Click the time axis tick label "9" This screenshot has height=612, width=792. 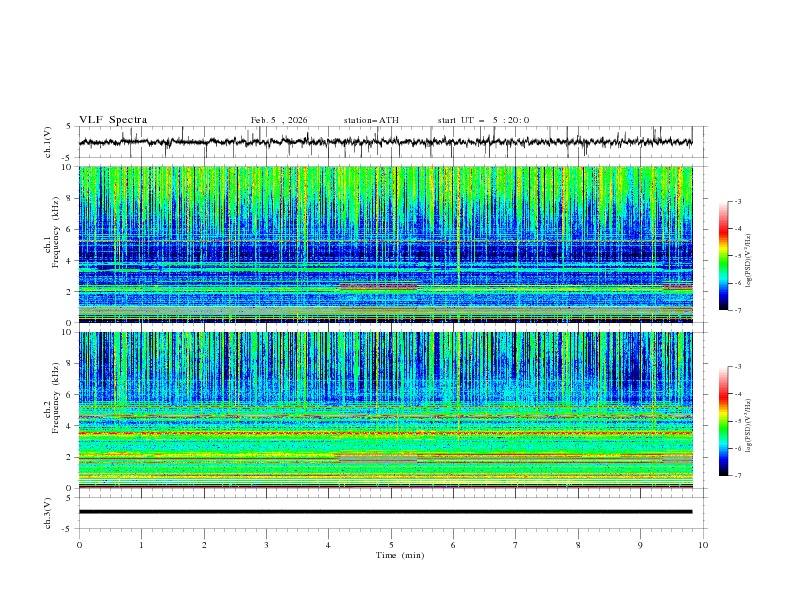tap(640, 545)
